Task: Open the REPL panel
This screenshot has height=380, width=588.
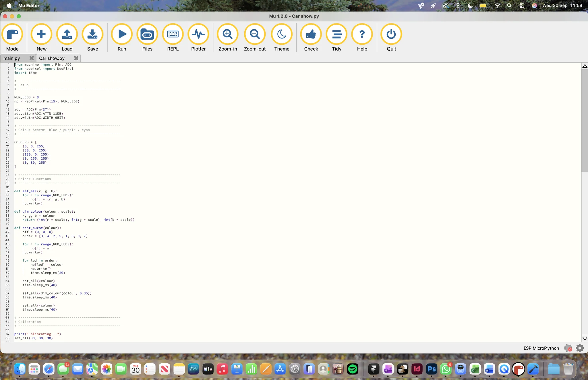Action: tap(173, 37)
